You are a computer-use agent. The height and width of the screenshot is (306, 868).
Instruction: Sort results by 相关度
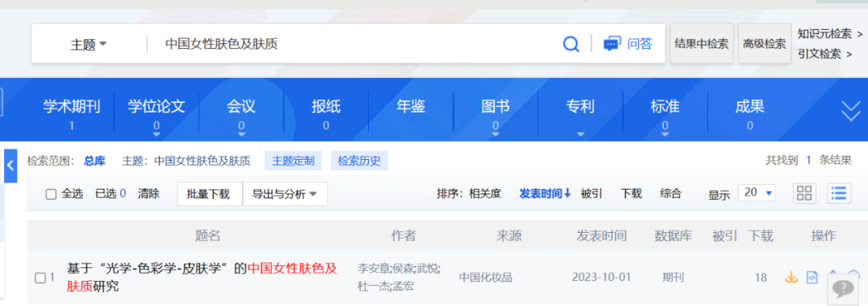click(x=485, y=194)
